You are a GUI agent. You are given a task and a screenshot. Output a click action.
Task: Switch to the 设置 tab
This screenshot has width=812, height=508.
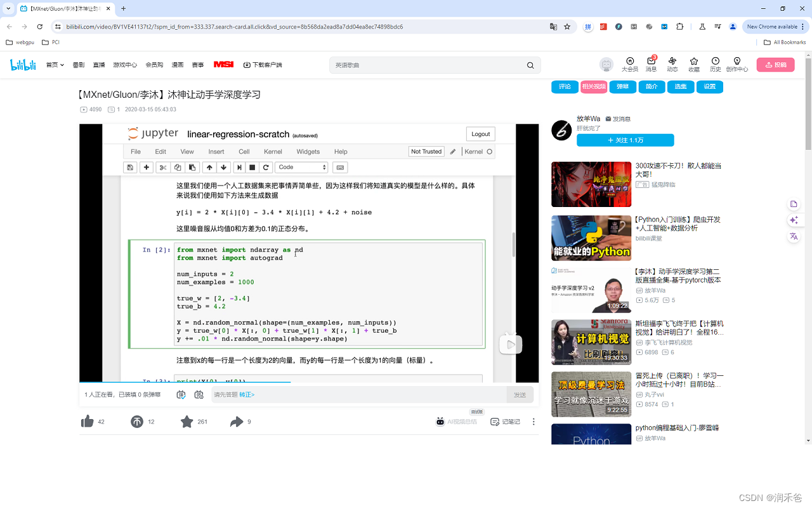tap(710, 87)
